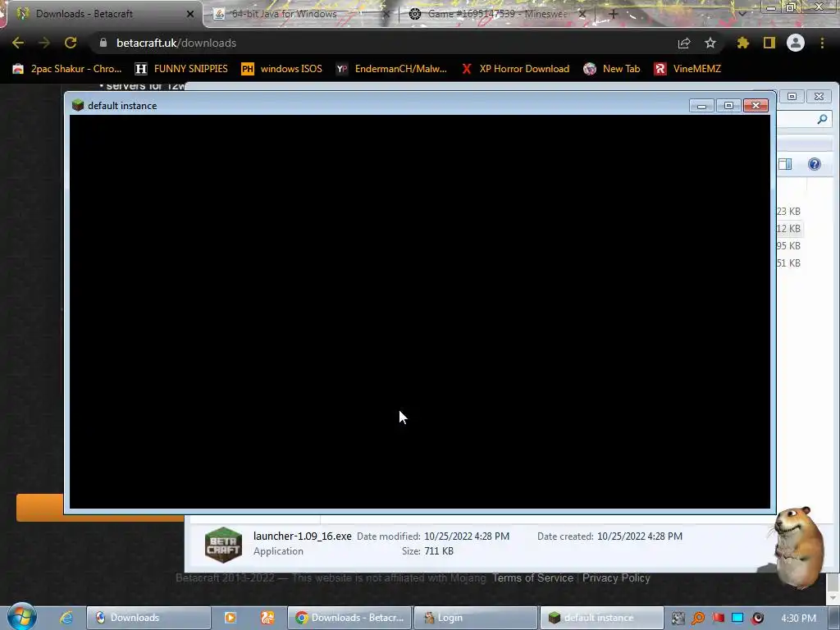Click the forward navigation arrow
The height and width of the screenshot is (630, 840).
(x=44, y=43)
